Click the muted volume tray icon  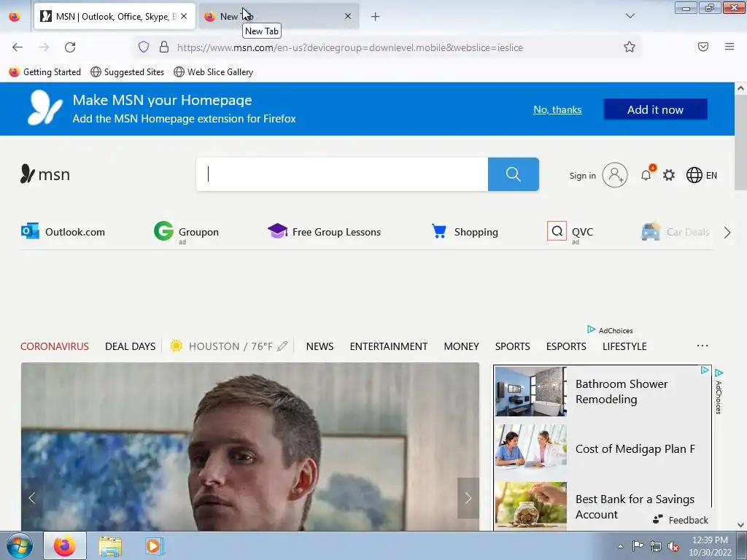click(x=673, y=546)
